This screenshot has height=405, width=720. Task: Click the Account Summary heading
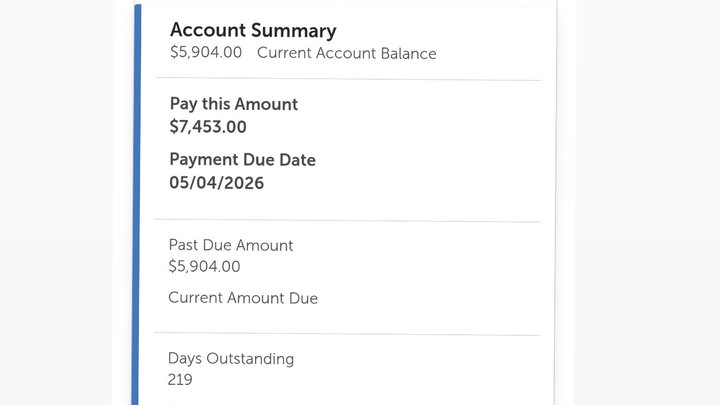click(253, 31)
